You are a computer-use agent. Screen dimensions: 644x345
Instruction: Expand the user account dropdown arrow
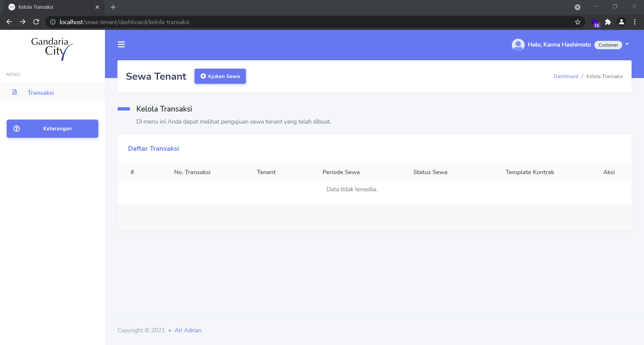[x=628, y=44]
